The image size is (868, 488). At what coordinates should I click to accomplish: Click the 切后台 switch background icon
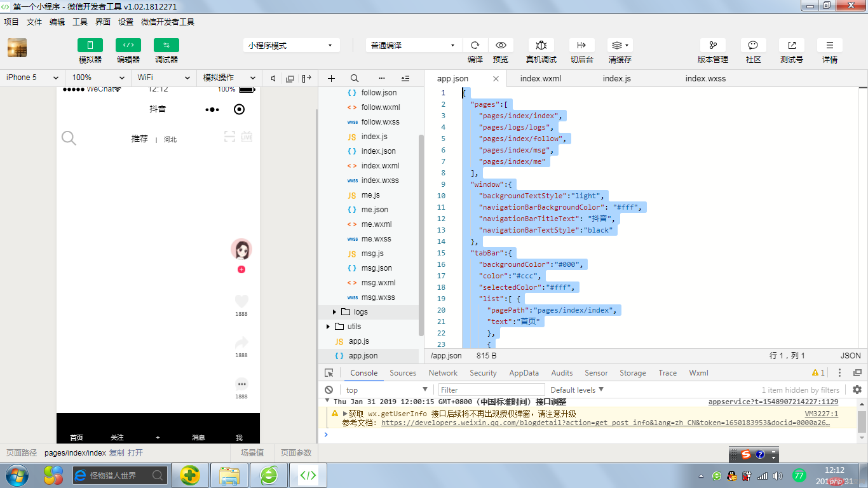coord(581,45)
